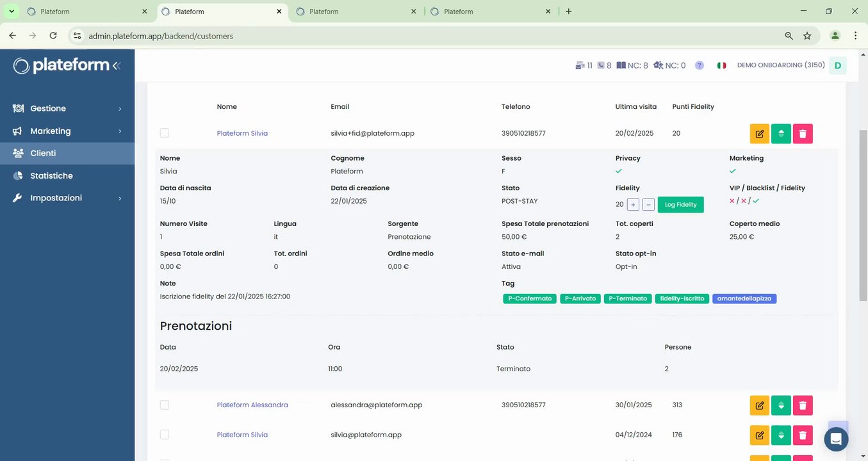Image resolution: width=868 pixels, height=461 pixels.
Task: Select checkbox for silvia+fid@plateform.app row
Action: 165,133
